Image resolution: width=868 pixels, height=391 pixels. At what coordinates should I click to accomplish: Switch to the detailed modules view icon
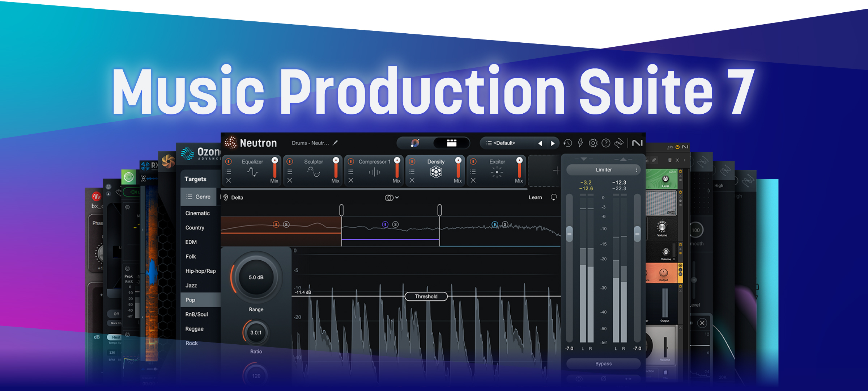(452, 143)
